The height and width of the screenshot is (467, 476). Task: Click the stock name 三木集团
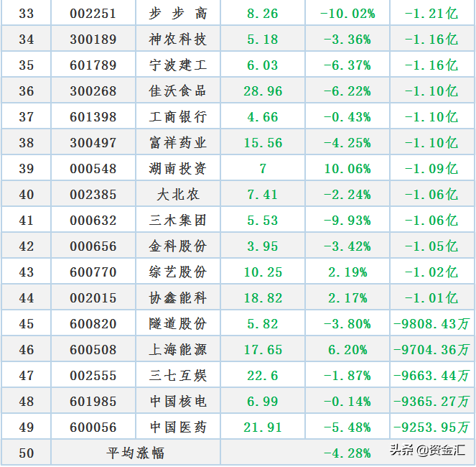point(178,221)
